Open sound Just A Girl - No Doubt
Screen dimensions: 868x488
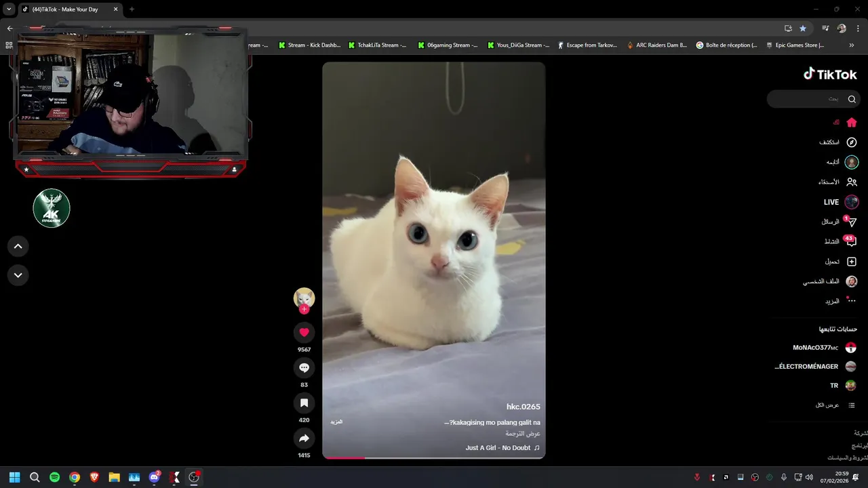pyautogui.click(x=502, y=448)
